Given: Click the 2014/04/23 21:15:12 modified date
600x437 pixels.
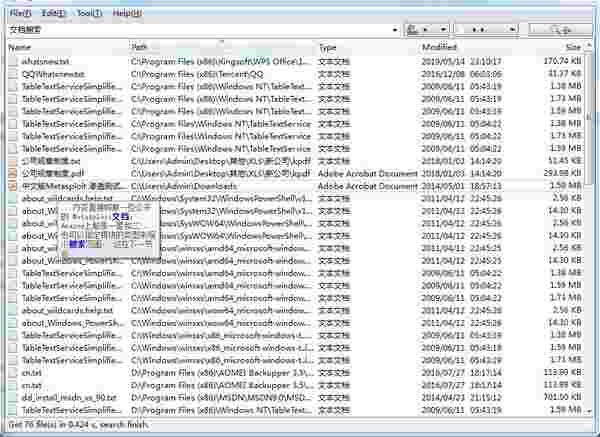Looking at the screenshot, I should point(461,398).
